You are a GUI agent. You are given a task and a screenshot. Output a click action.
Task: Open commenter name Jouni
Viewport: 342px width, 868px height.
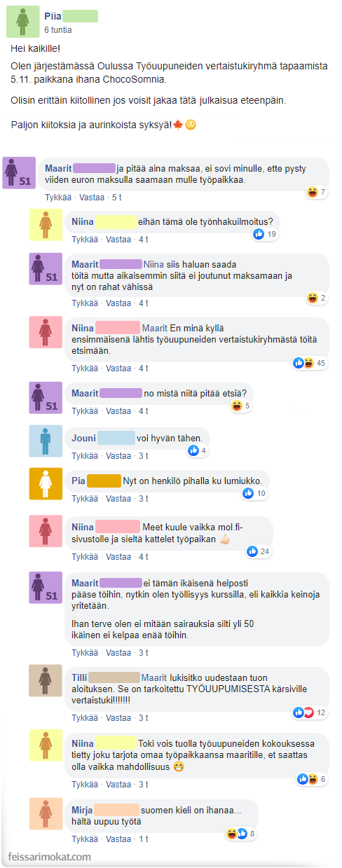[83, 439]
